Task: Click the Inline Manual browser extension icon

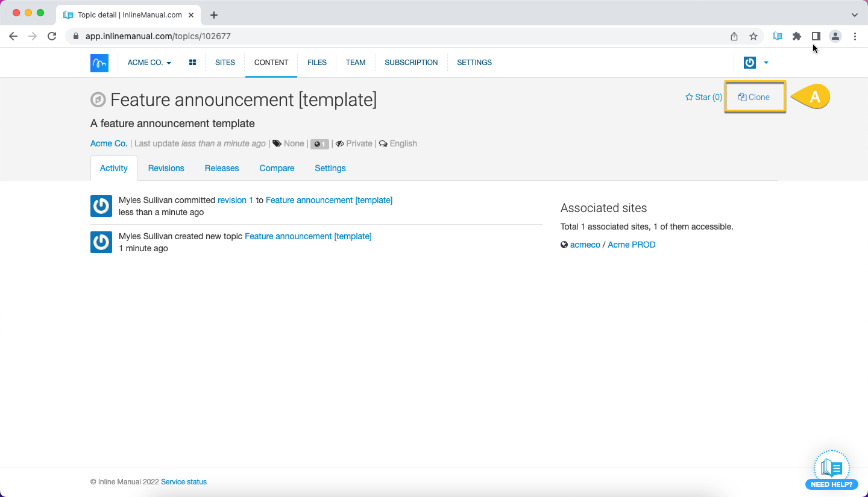Action: click(778, 36)
